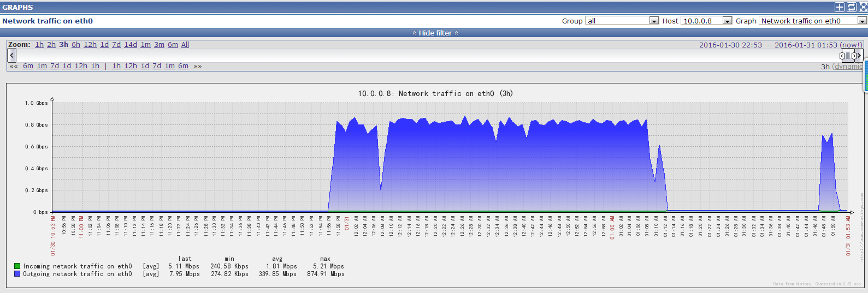
Task: Click the slider's right resize handle
Action: click(854, 56)
